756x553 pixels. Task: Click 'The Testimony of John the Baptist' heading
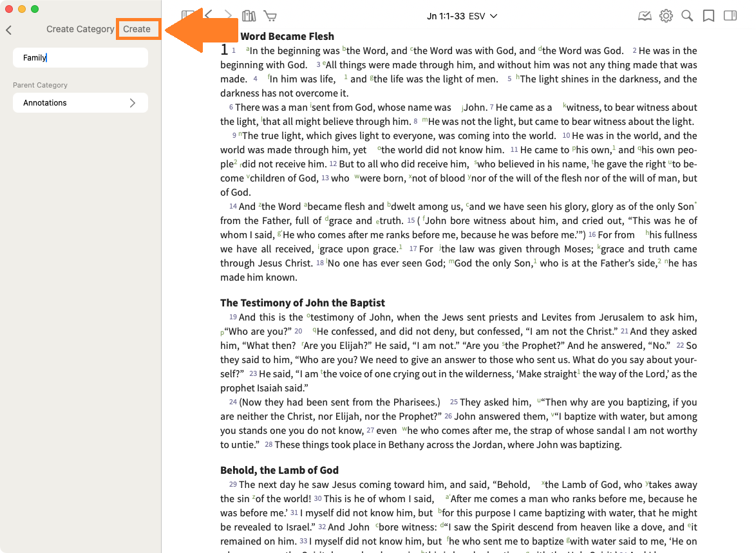(x=303, y=303)
